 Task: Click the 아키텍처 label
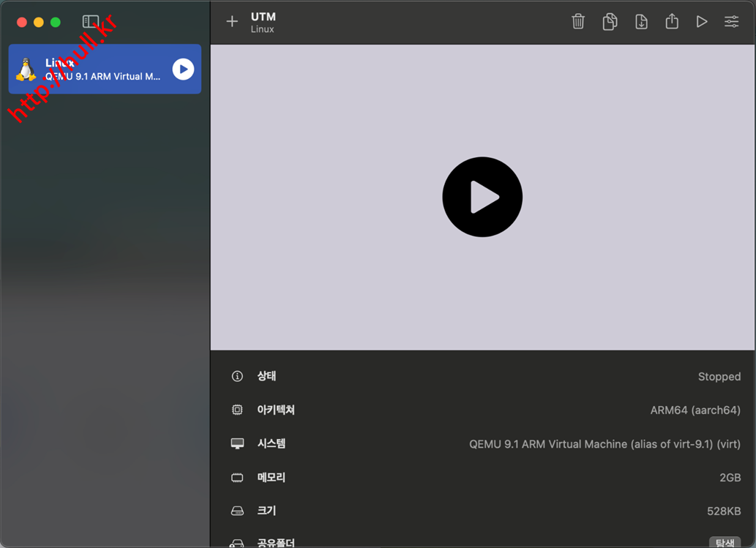276,410
